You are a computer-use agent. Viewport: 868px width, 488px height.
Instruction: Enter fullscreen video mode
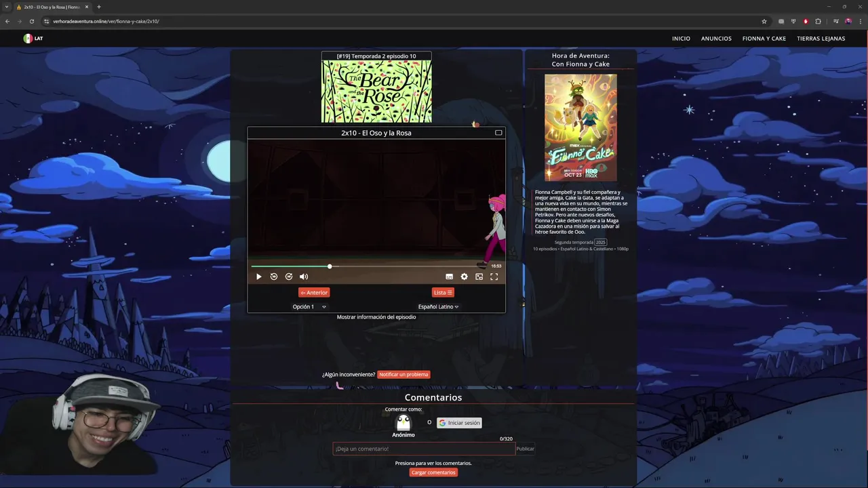[x=494, y=277]
